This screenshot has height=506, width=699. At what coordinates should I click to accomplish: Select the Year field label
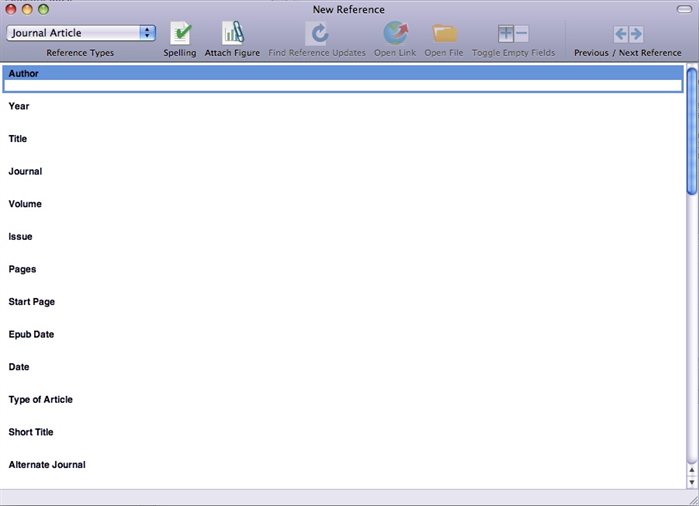[19, 106]
